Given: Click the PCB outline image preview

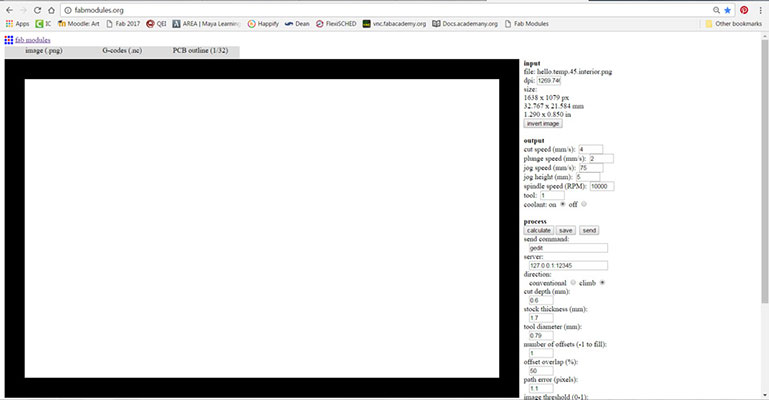Looking at the screenshot, I should point(262,228).
